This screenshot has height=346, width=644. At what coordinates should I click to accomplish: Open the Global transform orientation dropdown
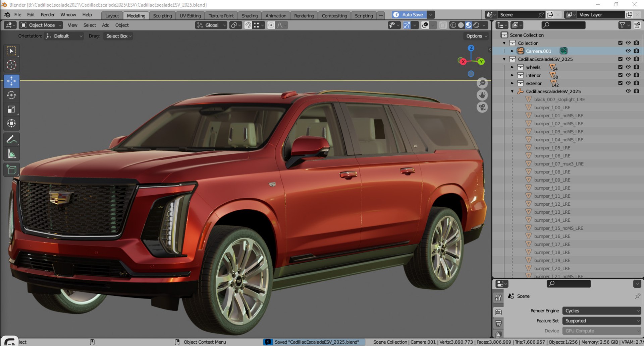(211, 25)
